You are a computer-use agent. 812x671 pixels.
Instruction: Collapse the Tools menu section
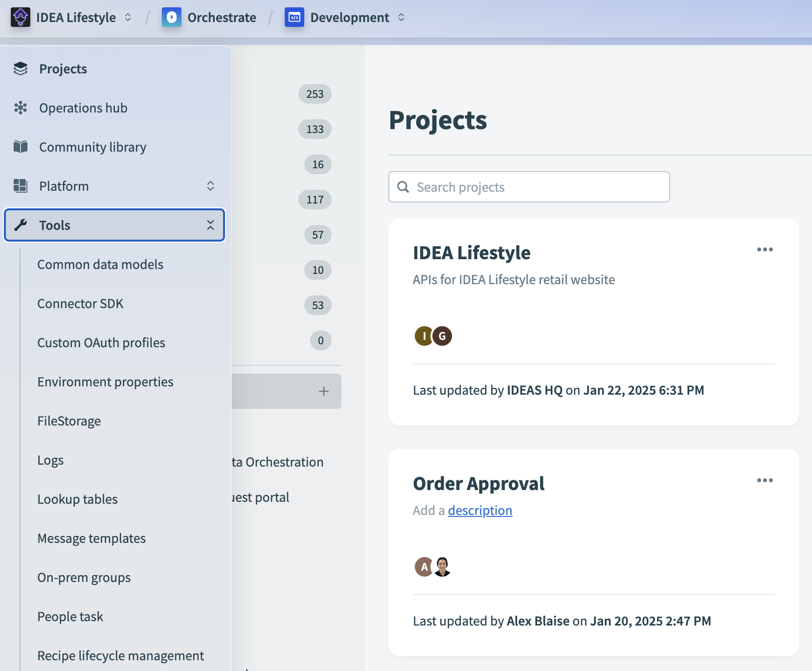[210, 225]
